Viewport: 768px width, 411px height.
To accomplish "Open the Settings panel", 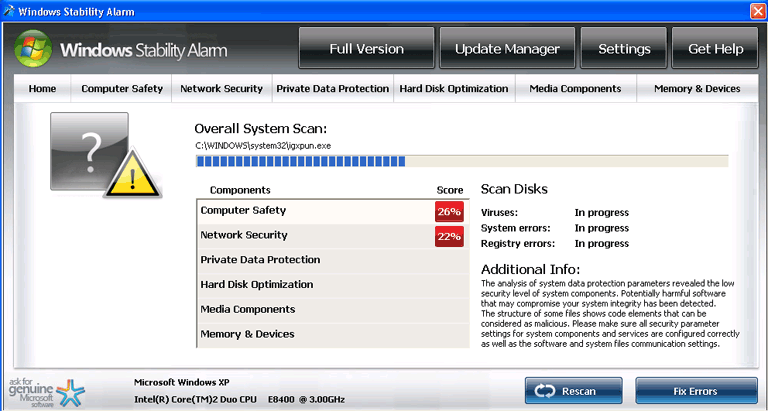I will click(x=624, y=49).
